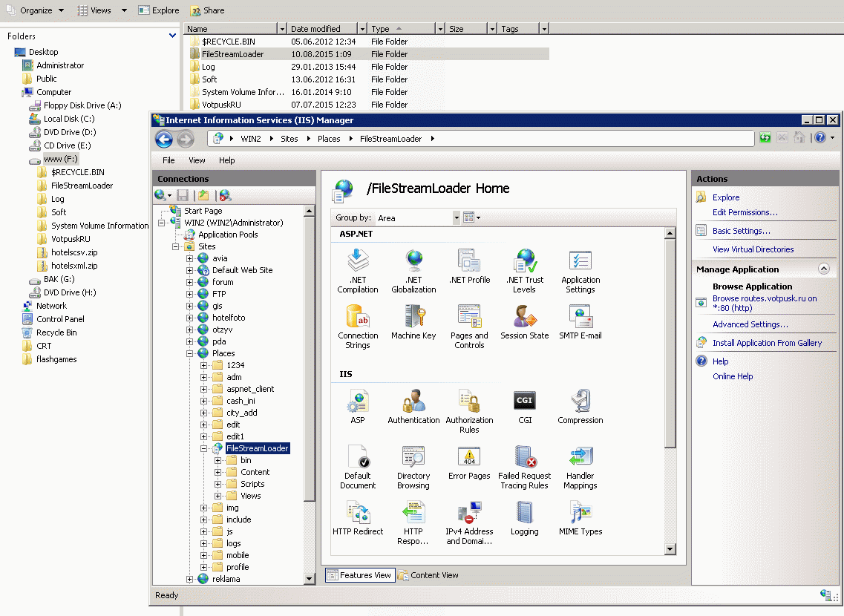
Task: Open Advanced Settings action
Action: pos(750,324)
